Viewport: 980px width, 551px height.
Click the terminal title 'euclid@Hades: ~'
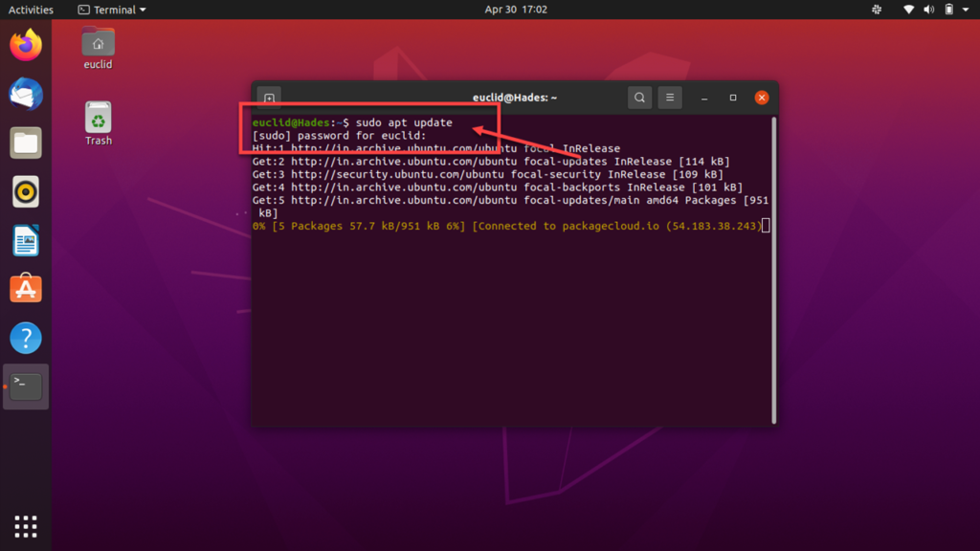514,98
